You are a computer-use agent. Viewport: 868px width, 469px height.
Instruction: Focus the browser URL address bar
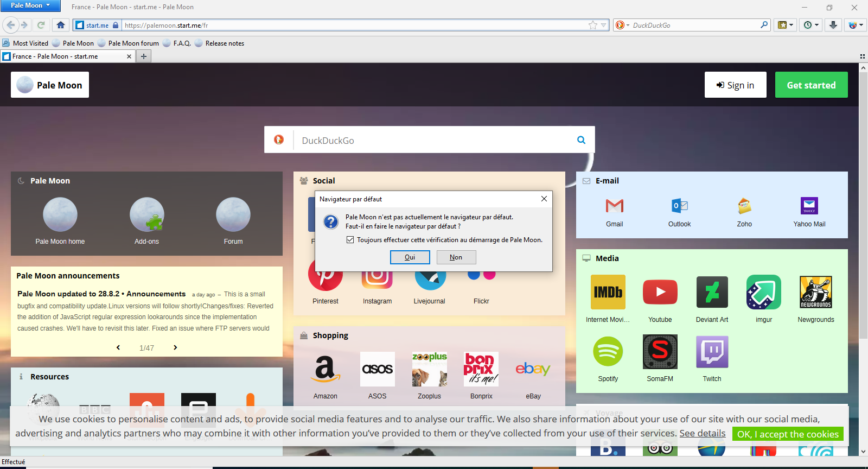355,25
